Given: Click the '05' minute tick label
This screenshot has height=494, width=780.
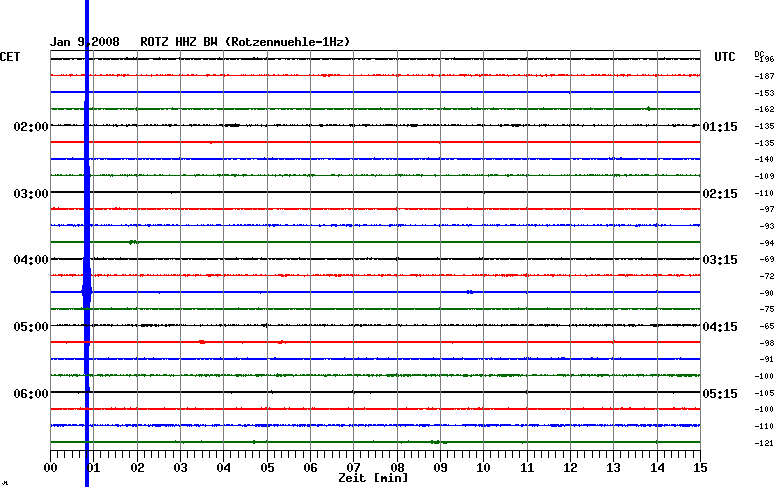Looking at the screenshot, I should (x=267, y=468).
